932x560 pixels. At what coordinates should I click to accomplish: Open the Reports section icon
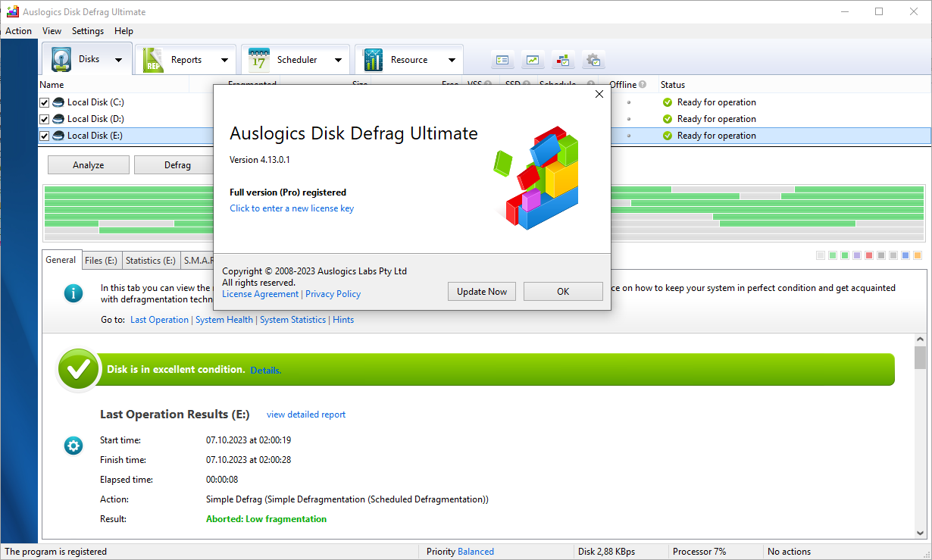pyautogui.click(x=153, y=60)
